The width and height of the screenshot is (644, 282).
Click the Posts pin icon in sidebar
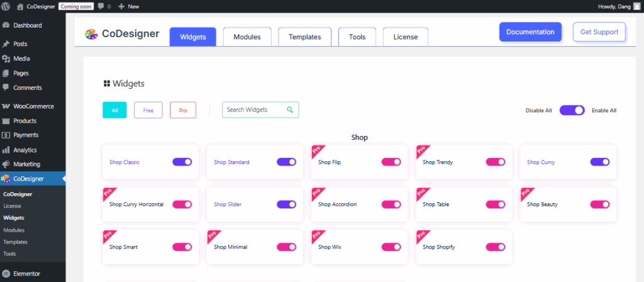coord(6,44)
